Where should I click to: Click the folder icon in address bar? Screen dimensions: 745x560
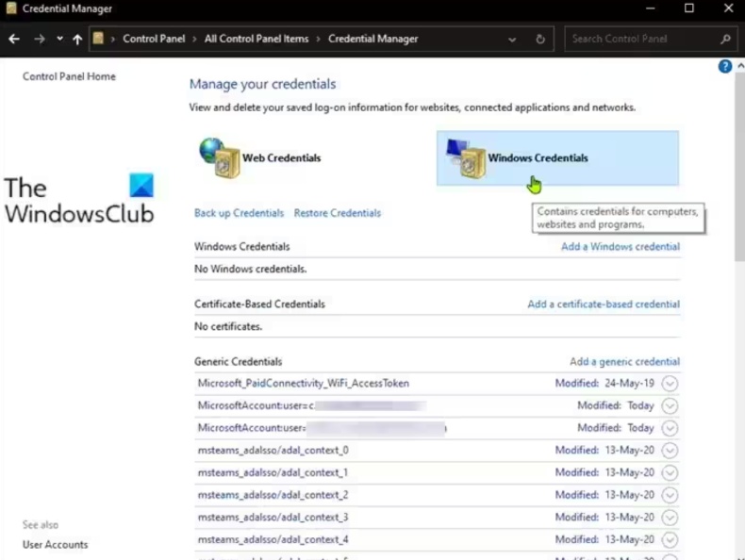(x=98, y=39)
